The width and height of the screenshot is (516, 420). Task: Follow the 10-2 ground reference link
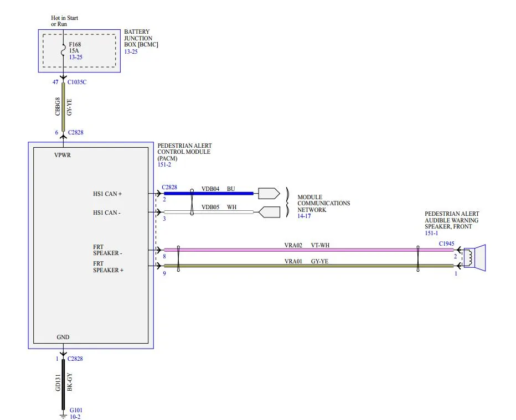click(76, 417)
